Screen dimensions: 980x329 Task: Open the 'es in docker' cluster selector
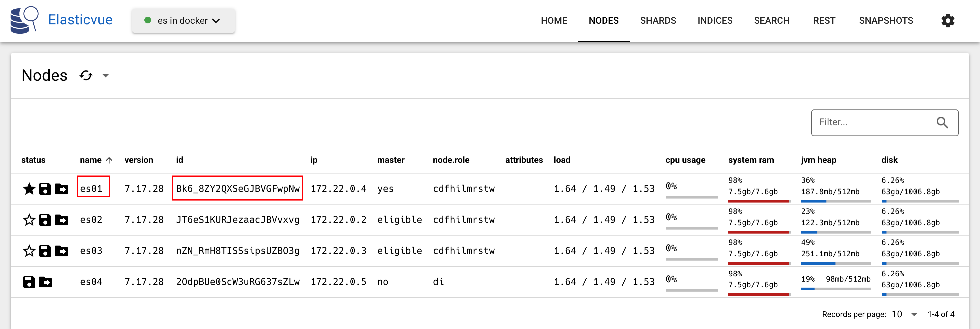[183, 21]
